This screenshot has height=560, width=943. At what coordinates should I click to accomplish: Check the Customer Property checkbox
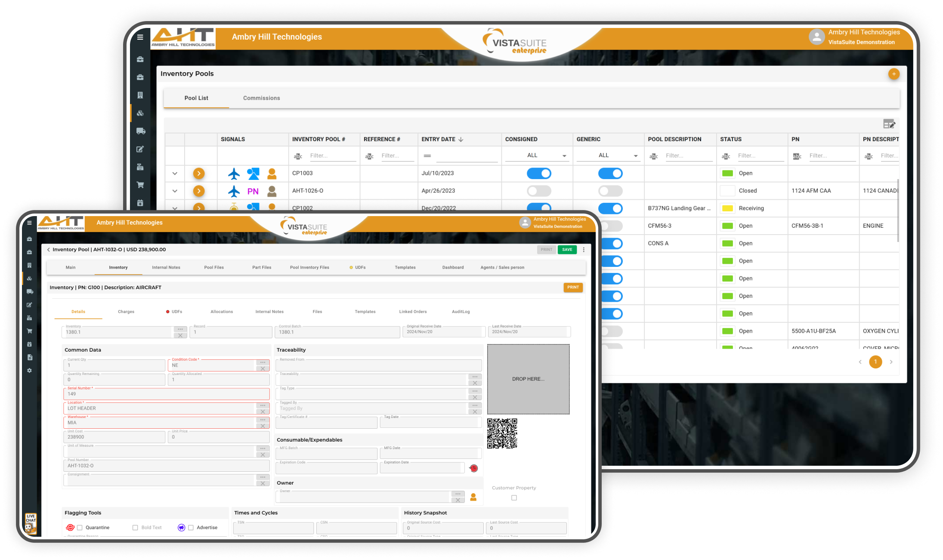click(x=514, y=498)
